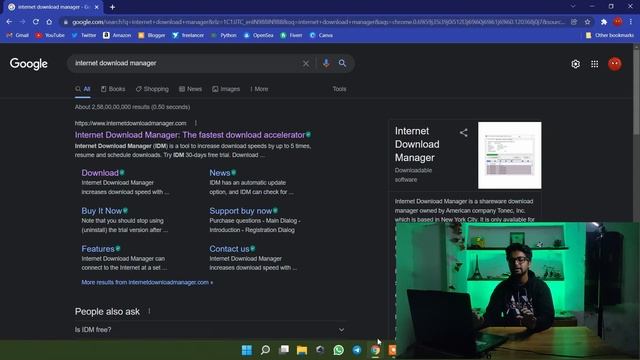This screenshot has height=360, width=640.
Task: Open the Contact us sitelink
Action: tap(229, 249)
